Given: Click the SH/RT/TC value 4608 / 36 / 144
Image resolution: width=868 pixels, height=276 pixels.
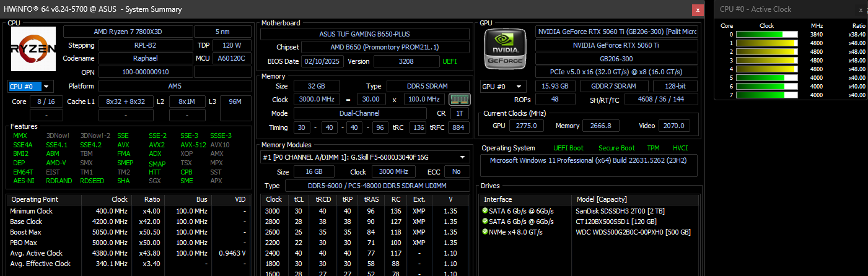Looking at the screenshot, I should (661, 99).
